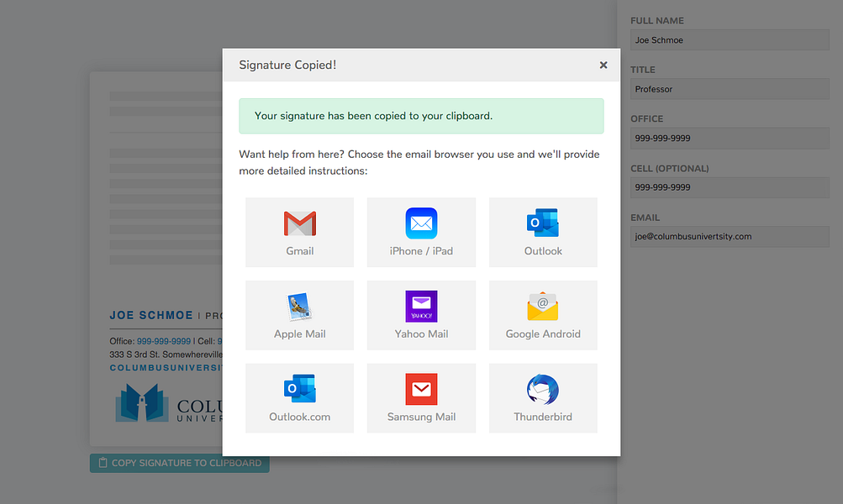Edit the Full Name field
843x504 pixels.
click(730, 39)
